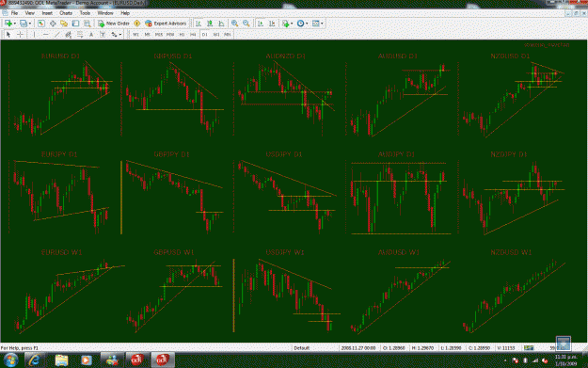Screen dimensions: 588x368
Task: Expand the Periods dropdown arrow
Action: tap(307, 24)
